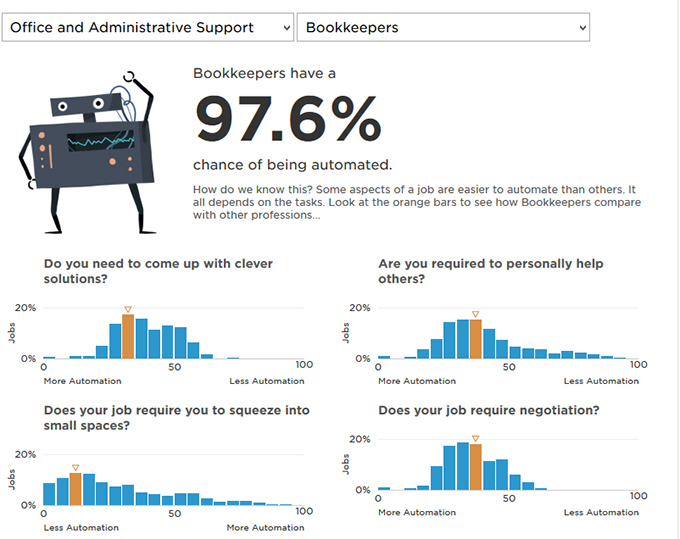Viewport: 680px width, 539px height.
Task: Select orange bar in negotiation histogram
Action: click(x=475, y=467)
